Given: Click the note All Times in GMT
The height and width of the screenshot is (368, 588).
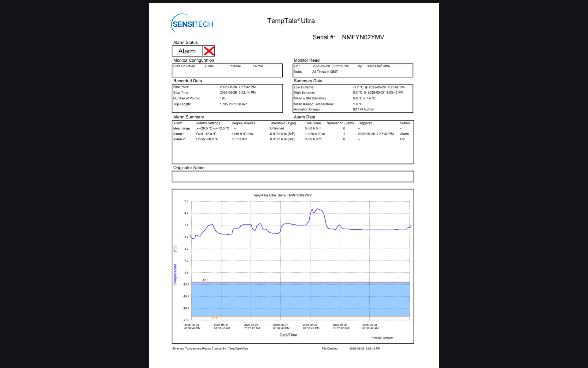Looking at the screenshot, I should [325, 72].
